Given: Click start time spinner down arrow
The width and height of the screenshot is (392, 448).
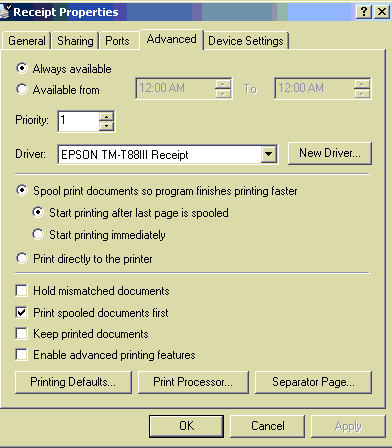Looking at the screenshot, I should click(x=223, y=93).
